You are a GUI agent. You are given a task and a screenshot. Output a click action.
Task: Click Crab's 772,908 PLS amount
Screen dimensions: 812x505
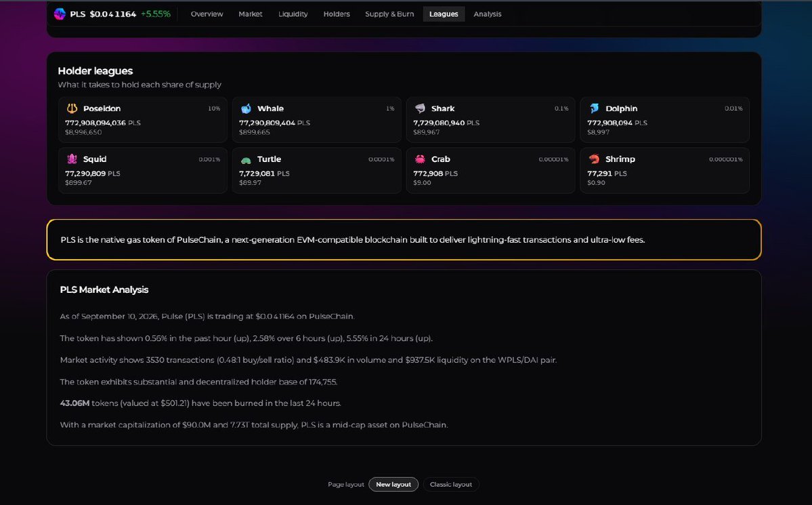pyautogui.click(x=435, y=174)
